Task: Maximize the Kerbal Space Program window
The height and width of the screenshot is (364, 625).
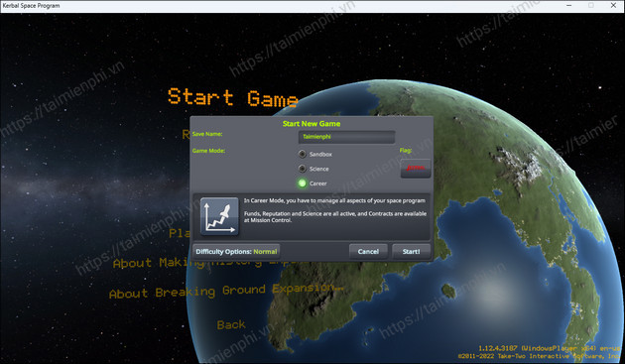Action: coord(591,6)
